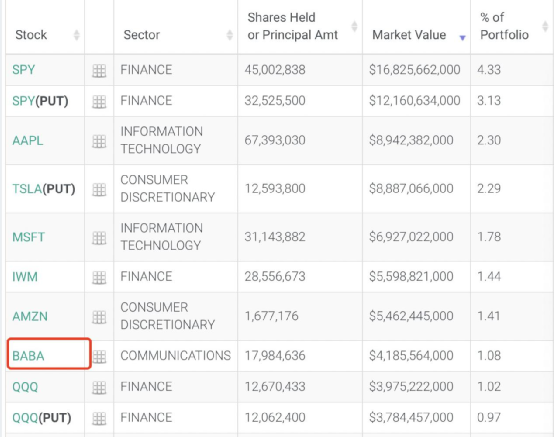Click portfolio percentage 2.30
This screenshot has height=437, width=554.
pyautogui.click(x=489, y=140)
